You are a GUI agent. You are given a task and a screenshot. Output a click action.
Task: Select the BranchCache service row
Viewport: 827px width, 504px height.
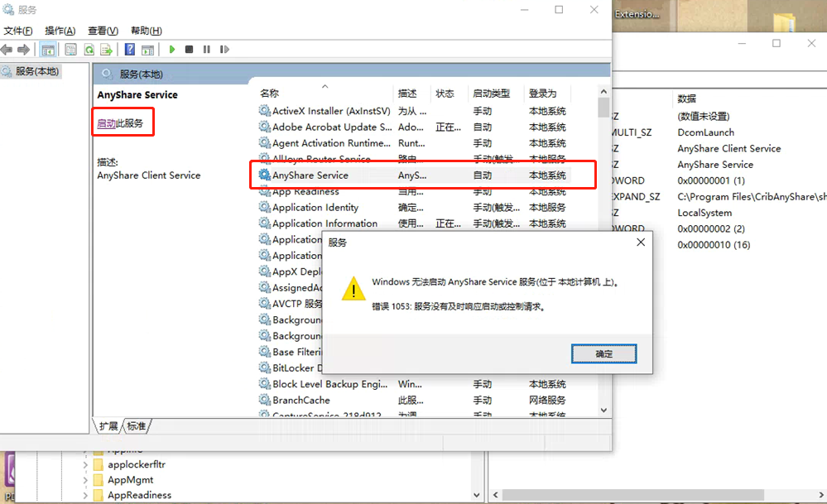[413, 400]
